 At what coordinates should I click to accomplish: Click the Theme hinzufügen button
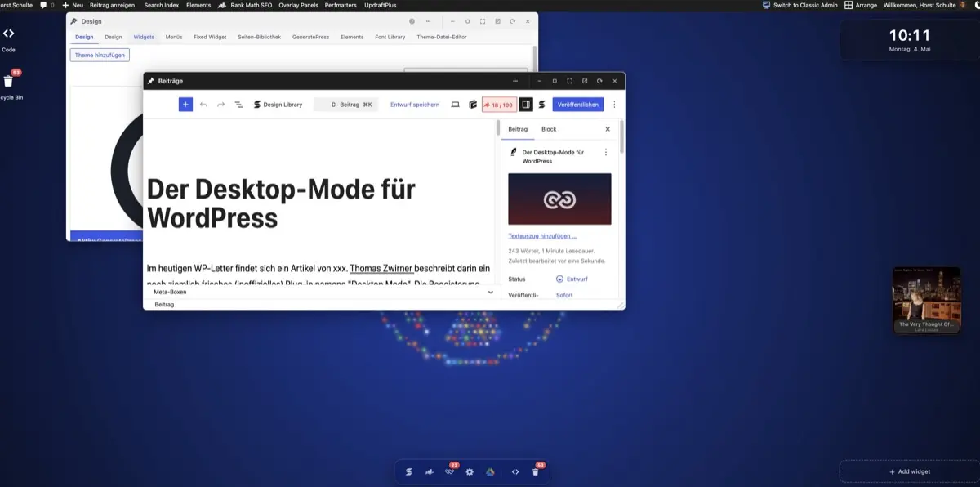coord(100,55)
